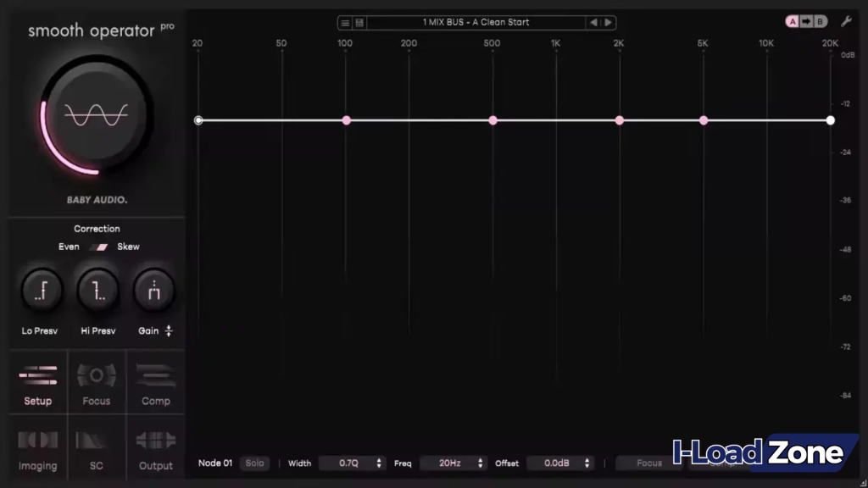Click the save preset icon
Image resolution: width=868 pixels, height=488 pixels.
(x=359, y=23)
